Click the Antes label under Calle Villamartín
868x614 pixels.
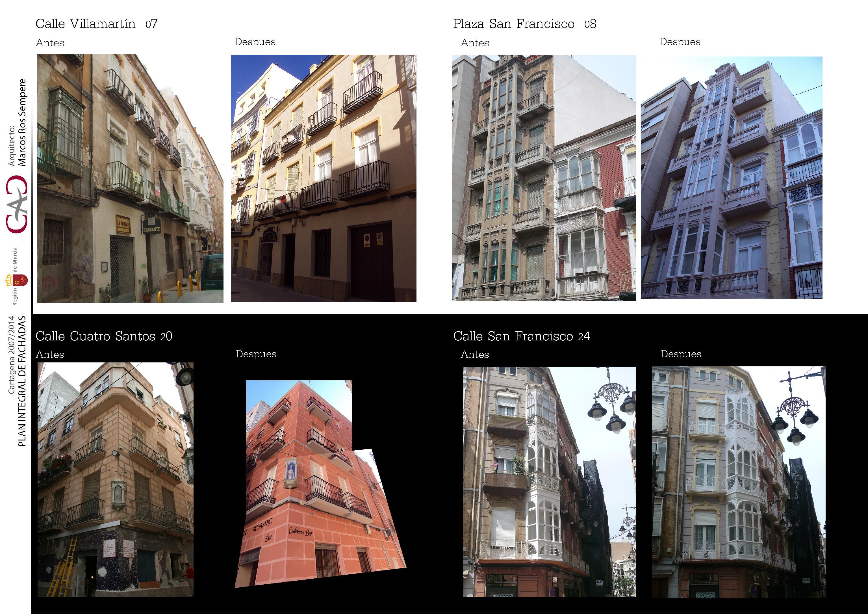coord(49,43)
